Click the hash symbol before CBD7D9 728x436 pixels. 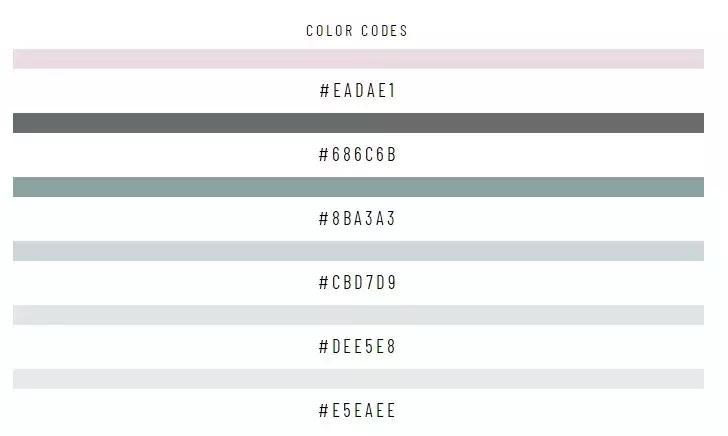tap(325, 283)
